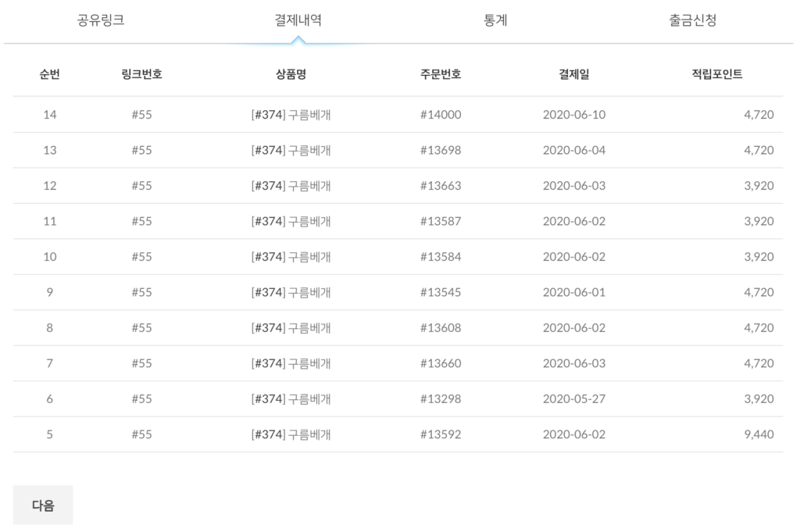Click product name in order #14000 row
Screen dimensions: 800x532
tap(291, 115)
